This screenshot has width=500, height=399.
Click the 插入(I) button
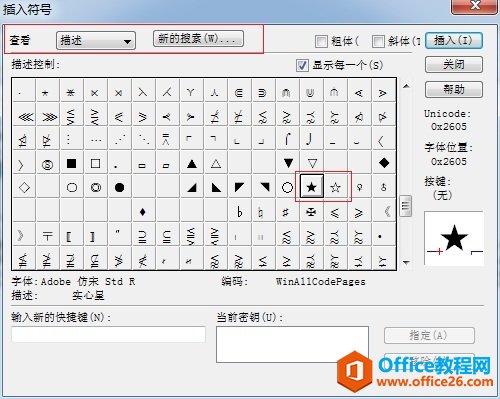(x=454, y=41)
